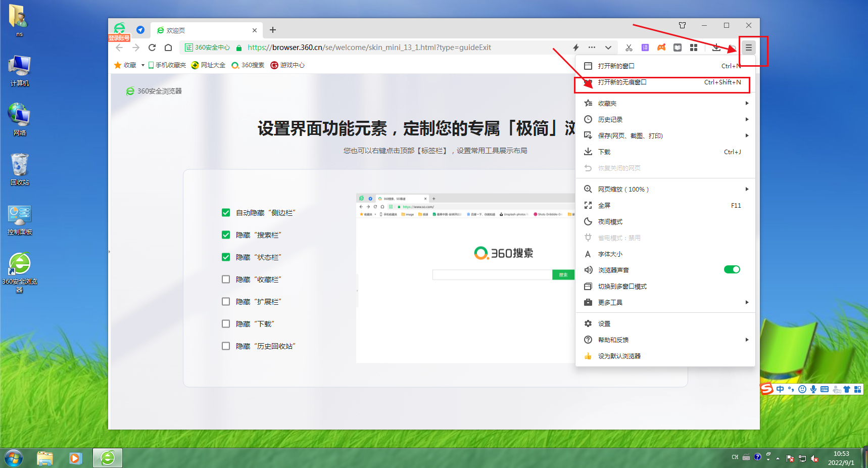
Task: Select 切换到多窗口模式 menu item
Action: pos(665,287)
